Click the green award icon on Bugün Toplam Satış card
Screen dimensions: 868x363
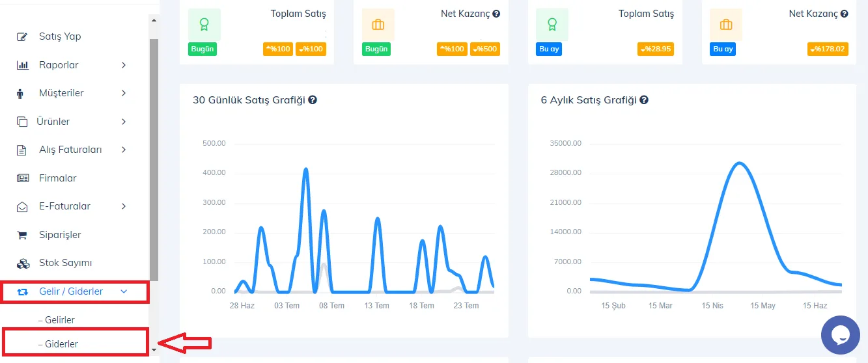[204, 25]
